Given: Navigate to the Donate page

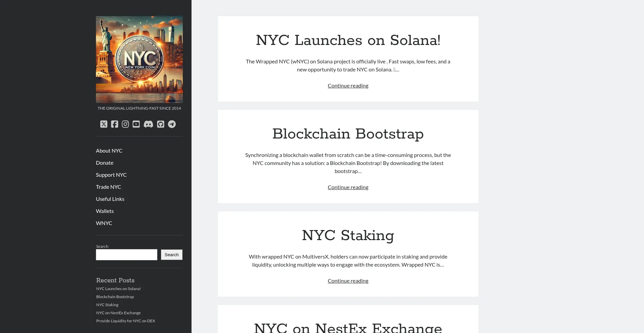Looking at the screenshot, I should coord(104,163).
